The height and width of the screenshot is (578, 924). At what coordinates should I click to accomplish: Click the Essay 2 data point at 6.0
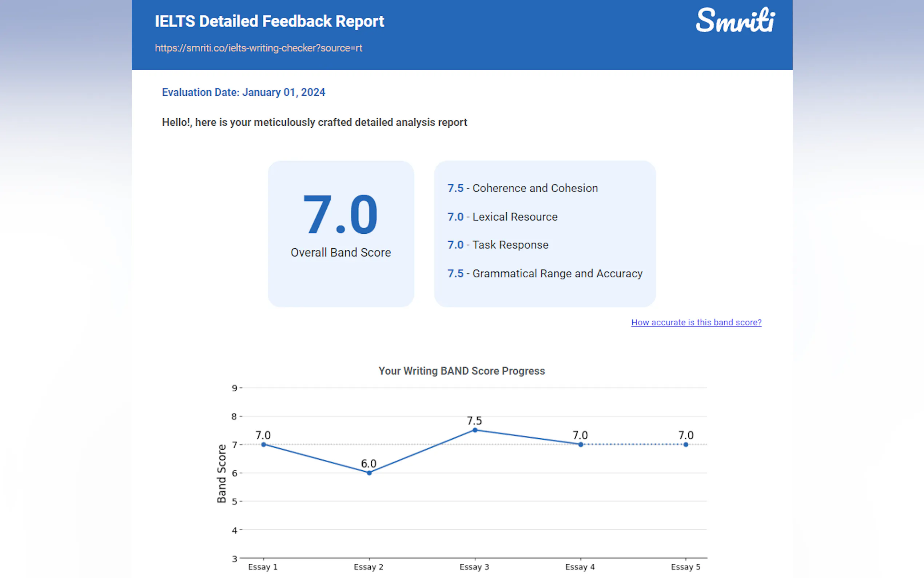pyautogui.click(x=369, y=473)
